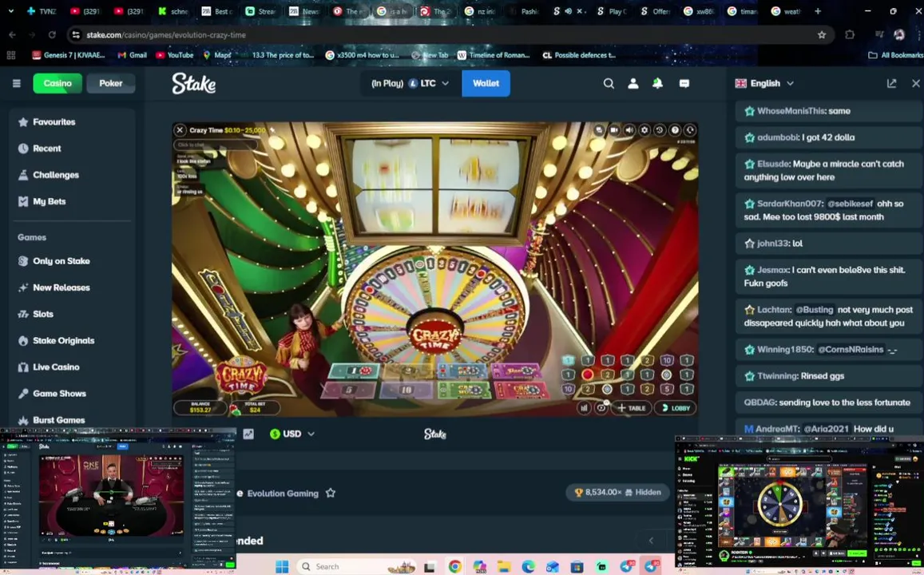Open the Gmail bookmark
The image size is (924, 575).
click(132, 55)
